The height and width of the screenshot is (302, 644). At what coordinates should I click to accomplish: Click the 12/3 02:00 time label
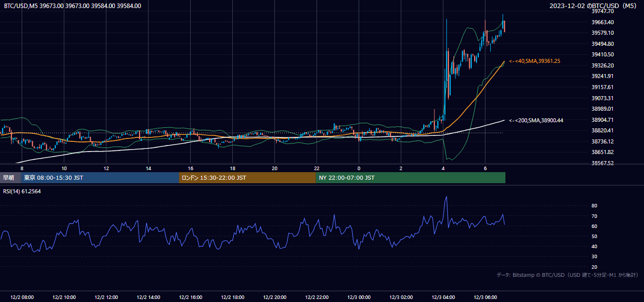click(401, 297)
